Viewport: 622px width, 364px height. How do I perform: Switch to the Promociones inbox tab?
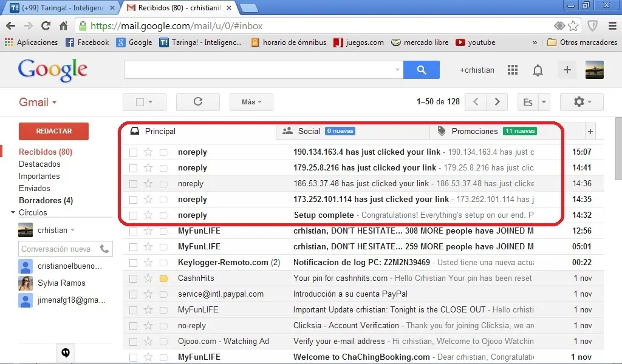click(x=507, y=132)
